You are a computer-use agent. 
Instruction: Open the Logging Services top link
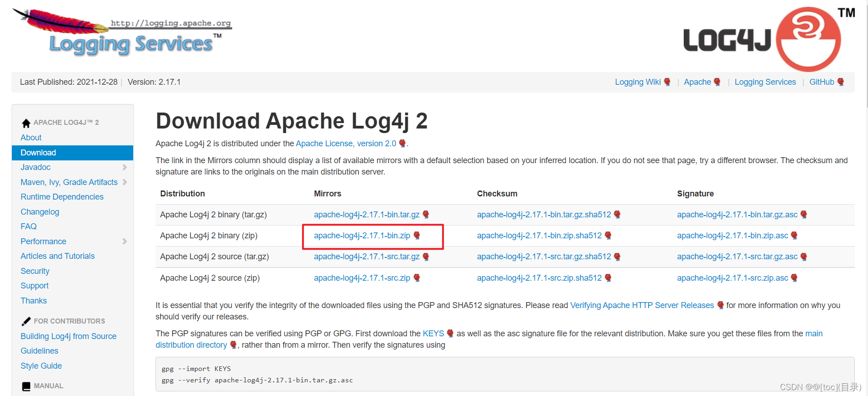pyautogui.click(x=765, y=82)
